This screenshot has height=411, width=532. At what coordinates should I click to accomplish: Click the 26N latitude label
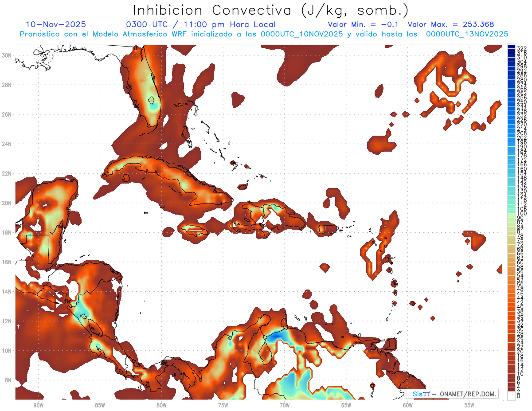[7, 114]
